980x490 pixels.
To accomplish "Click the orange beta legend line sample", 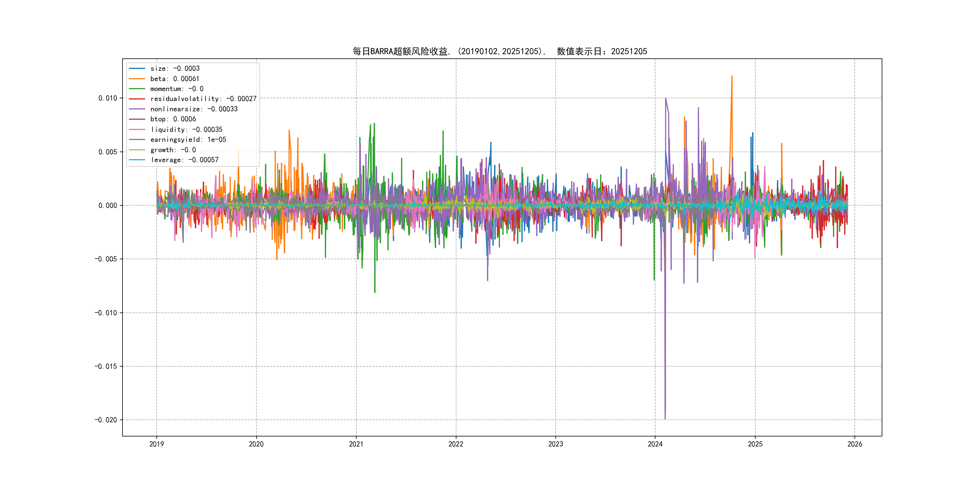I will click(137, 79).
